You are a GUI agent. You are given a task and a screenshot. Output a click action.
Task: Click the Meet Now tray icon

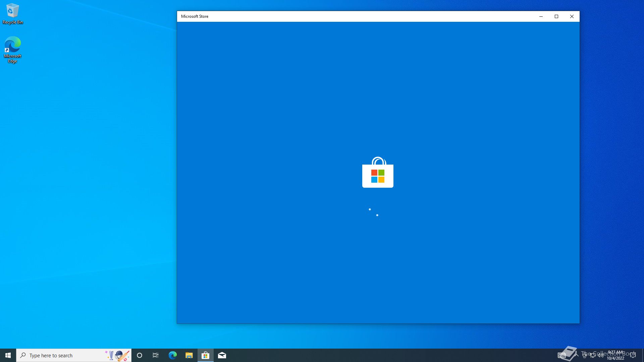point(585,355)
